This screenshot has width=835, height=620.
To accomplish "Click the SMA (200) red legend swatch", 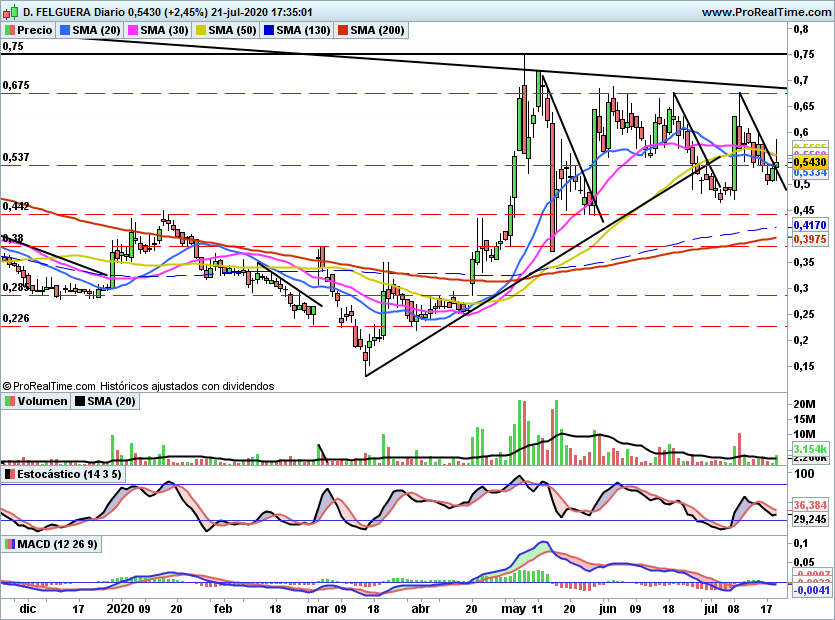I will click(x=343, y=30).
